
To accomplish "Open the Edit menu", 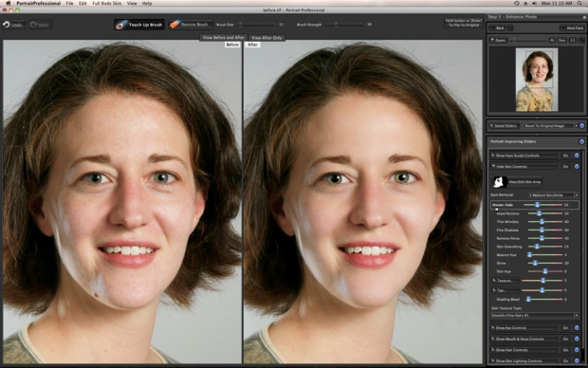I will (x=83, y=3).
